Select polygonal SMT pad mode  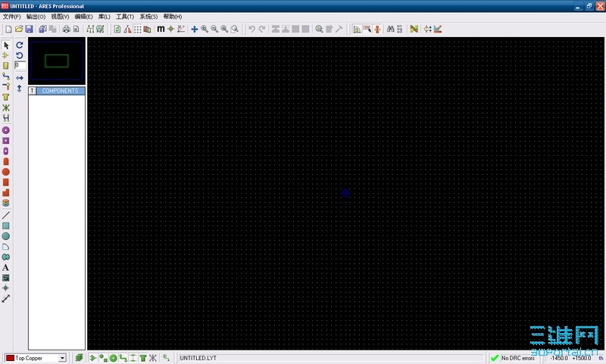(6, 193)
